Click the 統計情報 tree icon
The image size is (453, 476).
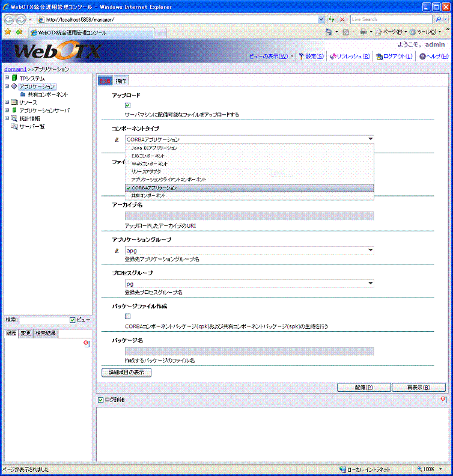(14, 118)
